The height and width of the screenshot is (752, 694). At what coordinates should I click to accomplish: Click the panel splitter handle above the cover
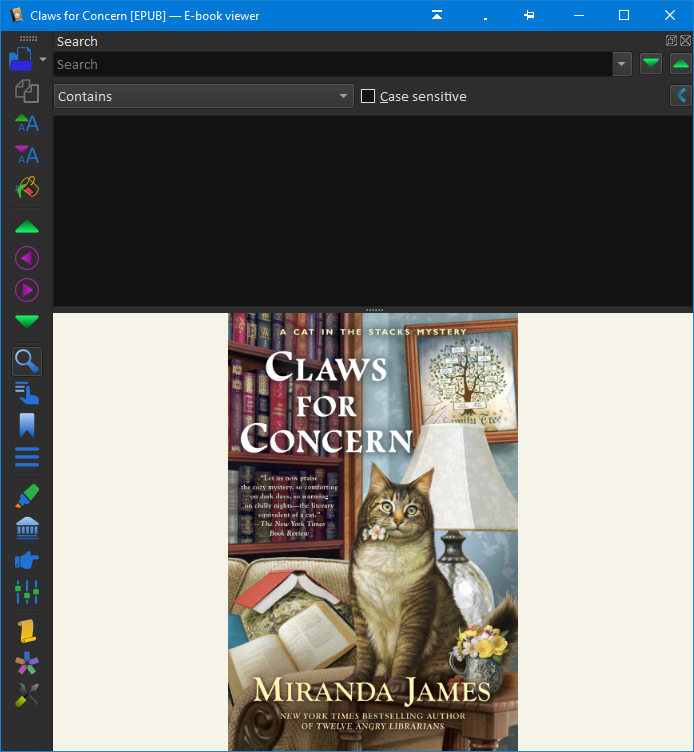[x=374, y=310]
